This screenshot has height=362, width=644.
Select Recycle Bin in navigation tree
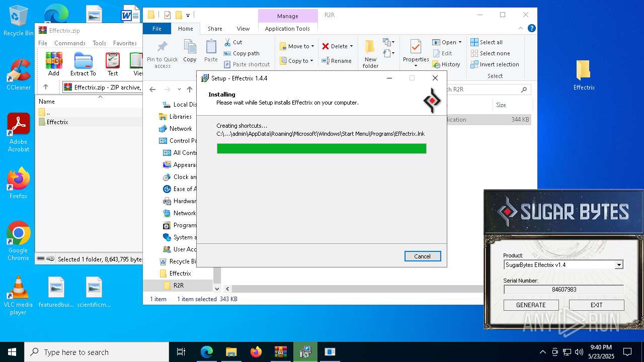pos(177,261)
